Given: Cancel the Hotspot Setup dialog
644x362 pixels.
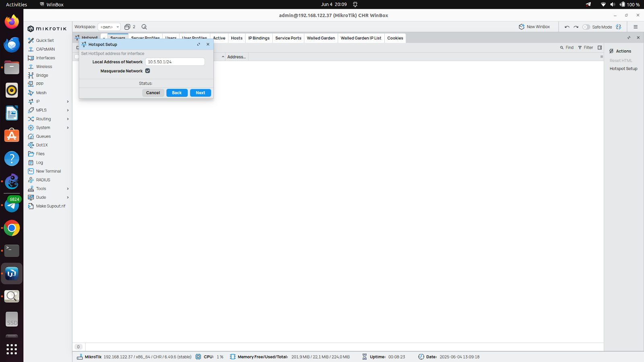Looking at the screenshot, I should 153,93.
